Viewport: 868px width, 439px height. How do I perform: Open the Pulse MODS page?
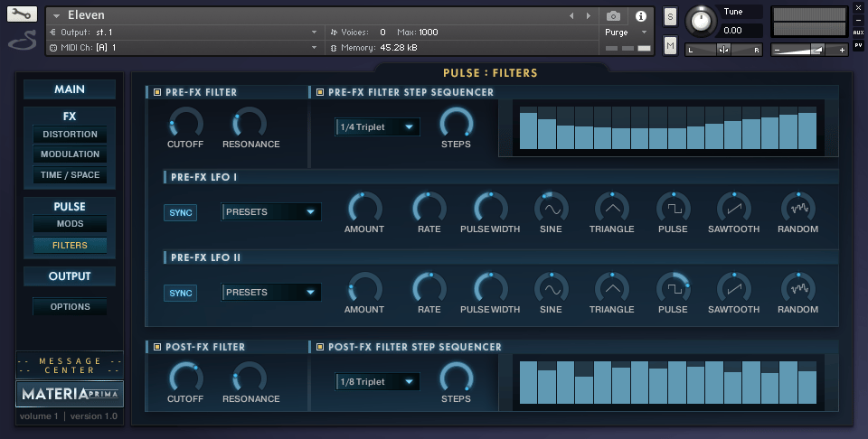pyautogui.click(x=70, y=224)
